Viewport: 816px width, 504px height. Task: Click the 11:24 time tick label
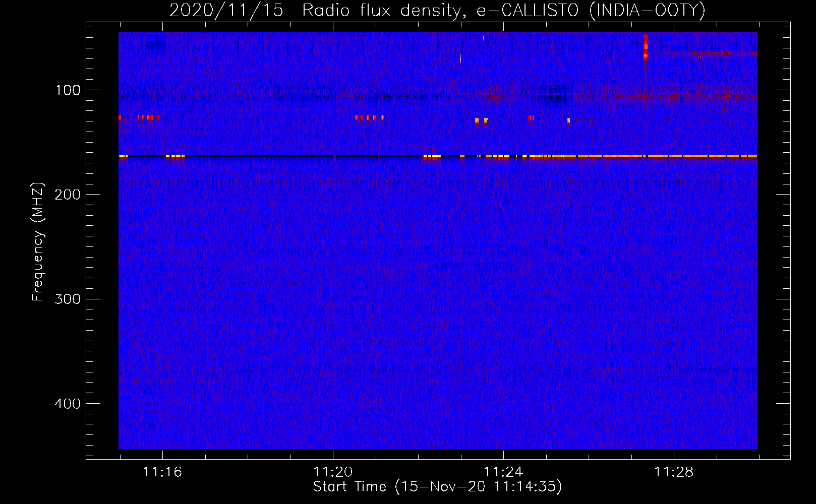pyautogui.click(x=503, y=472)
